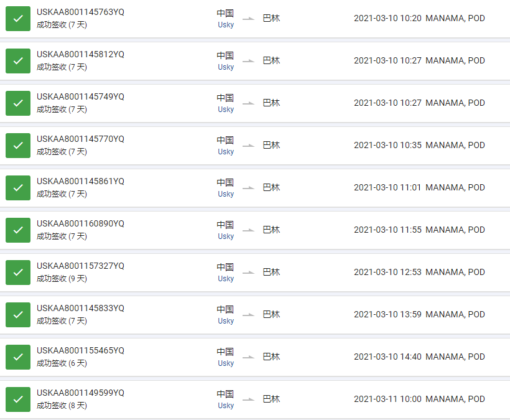Click green checkmark icon for USKAA8001145812YQ
Image resolution: width=510 pixels, height=420 pixels.
pyautogui.click(x=18, y=61)
